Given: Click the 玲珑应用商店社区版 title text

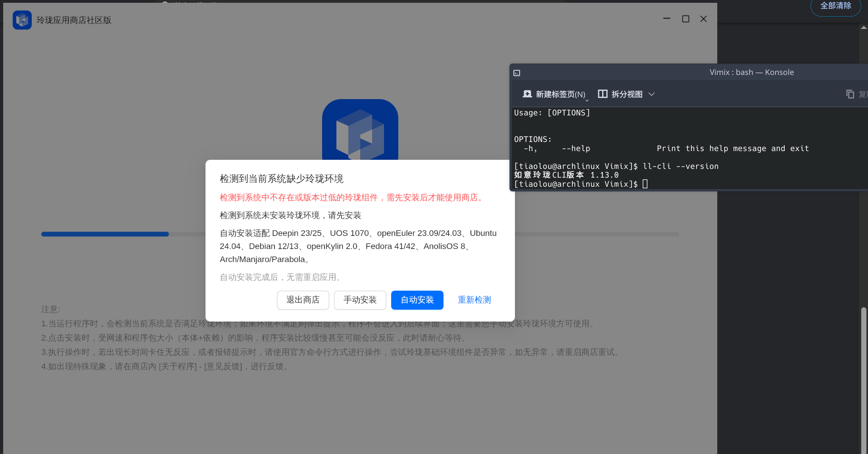Looking at the screenshot, I should (x=74, y=20).
